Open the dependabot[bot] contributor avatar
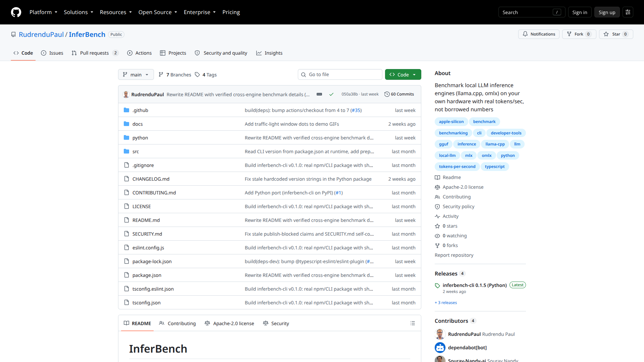 click(440, 348)
